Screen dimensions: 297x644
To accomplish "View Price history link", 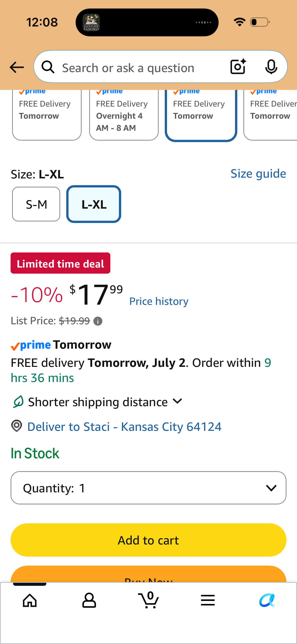I will click(x=159, y=301).
